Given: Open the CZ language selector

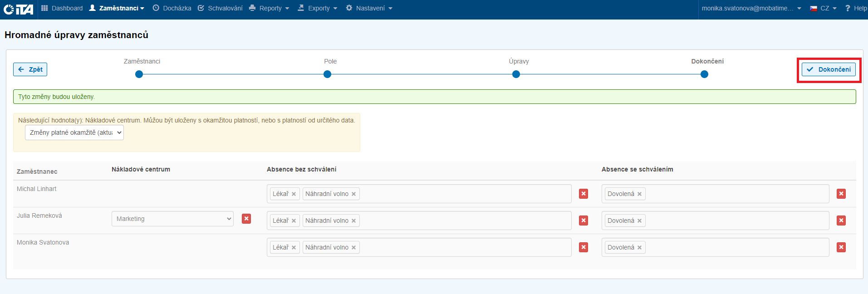Looking at the screenshot, I should coord(824,8).
